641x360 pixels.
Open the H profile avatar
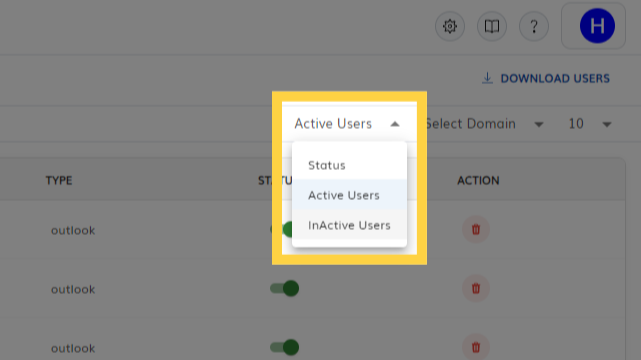coord(597,26)
